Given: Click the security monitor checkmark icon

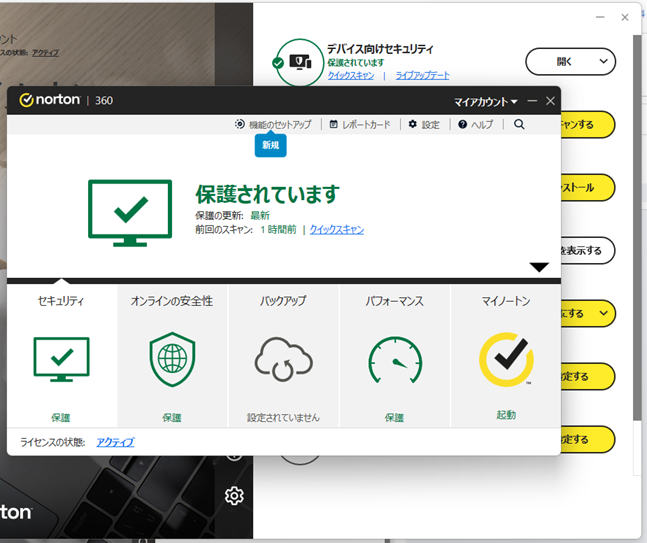Looking at the screenshot, I should [61, 359].
